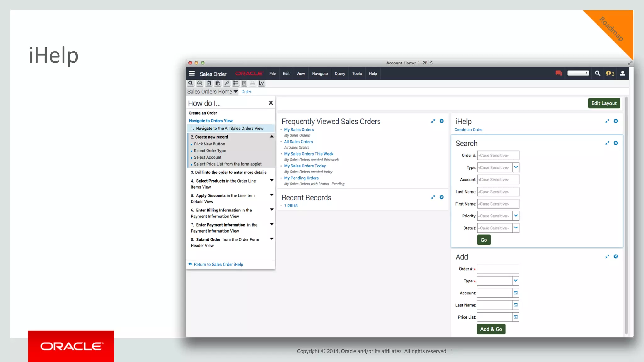Click the user profile icon
The height and width of the screenshot is (362, 644).
(622, 73)
